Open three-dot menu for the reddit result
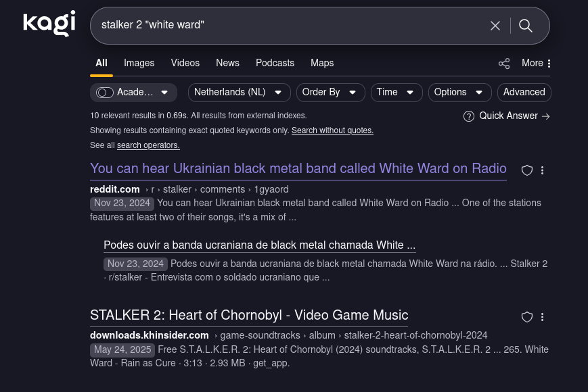The height and width of the screenshot is (392, 588). [542, 170]
